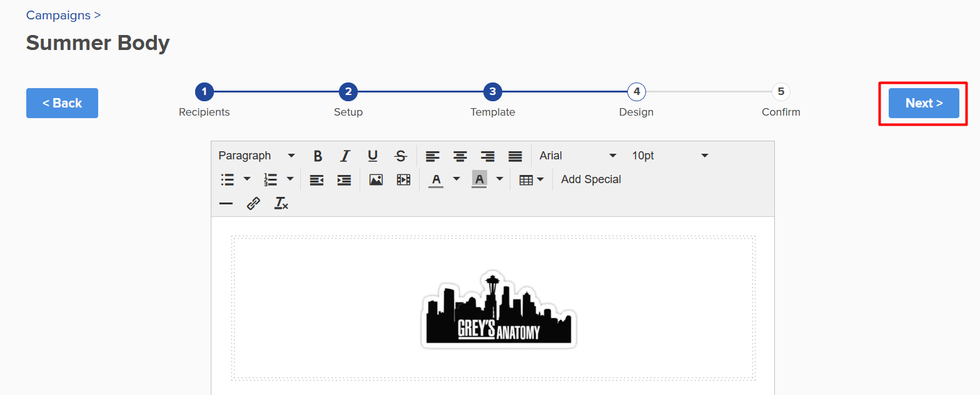
Task: Open the Add Special menu
Action: tap(591, 179)
